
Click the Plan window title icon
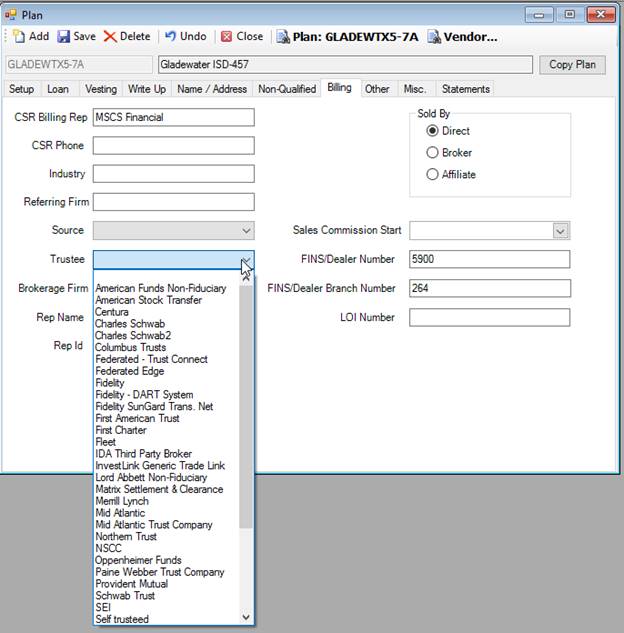[x=12, y=15]
